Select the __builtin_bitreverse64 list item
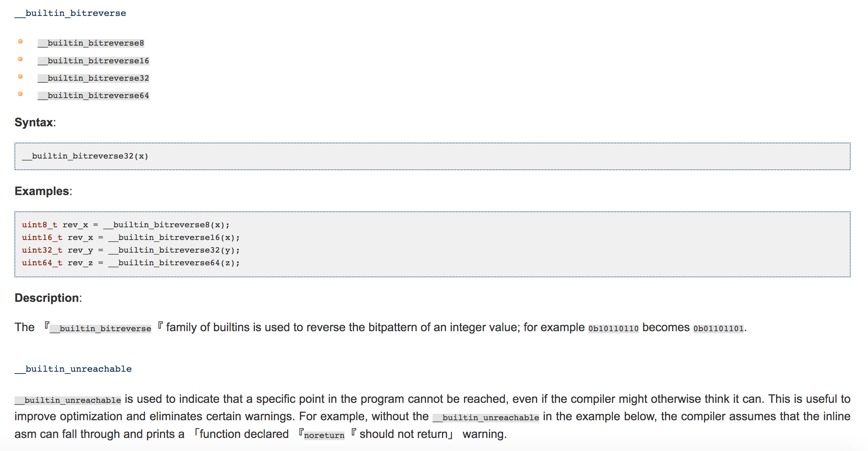 click(93, 96)
